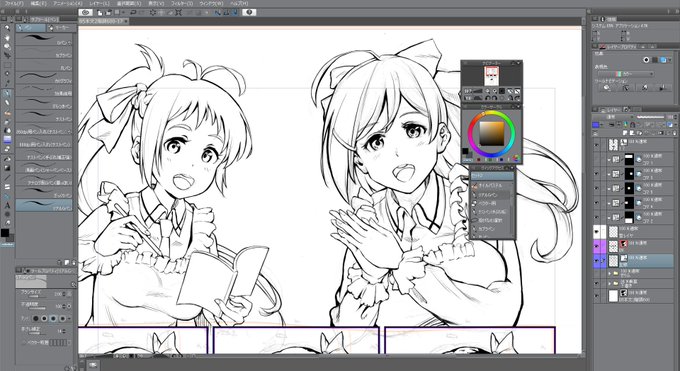Click Navigator flip horizontal icon
680x371 pixels.
tap(510, 98)
